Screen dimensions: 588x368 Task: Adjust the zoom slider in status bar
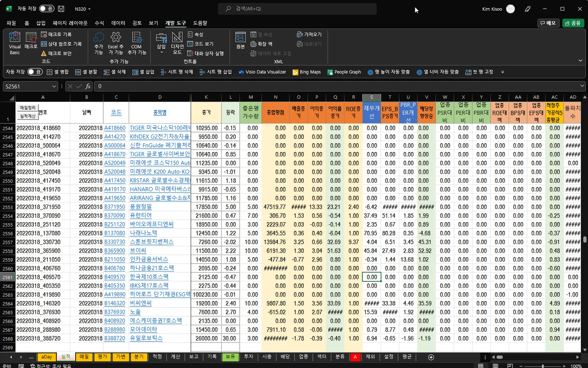542,366
